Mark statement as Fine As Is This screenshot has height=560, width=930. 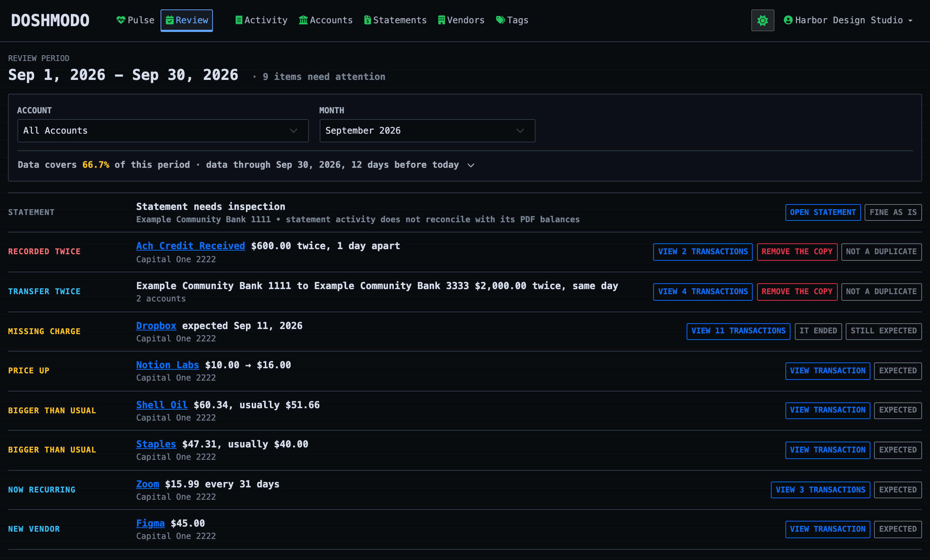point(893,212)
